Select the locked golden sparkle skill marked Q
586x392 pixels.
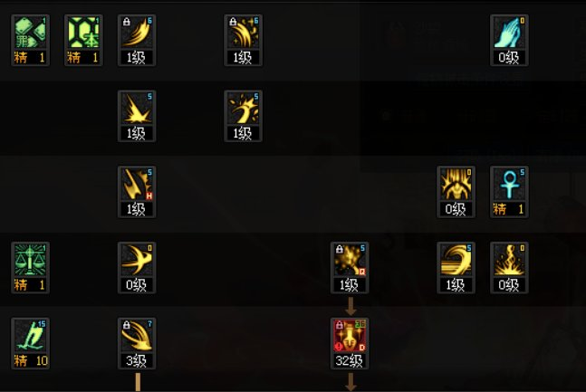pyautogui.click(x=350, y=267)
